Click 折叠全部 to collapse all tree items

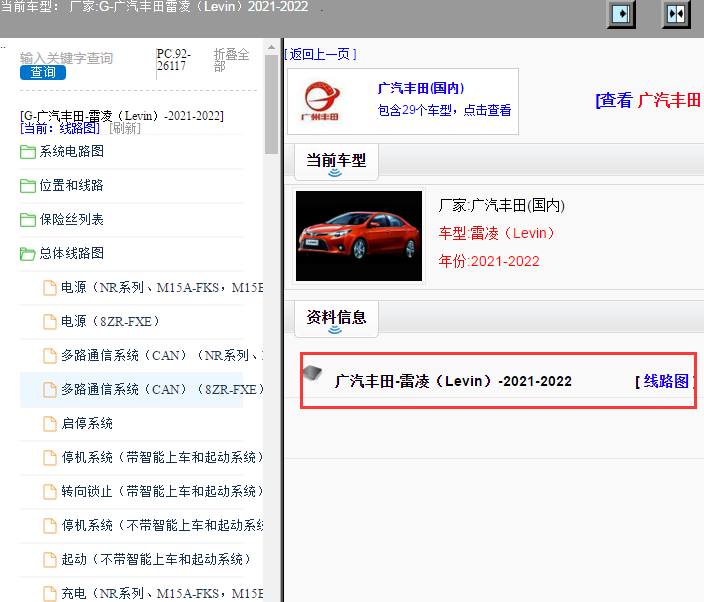pos(231,60)
